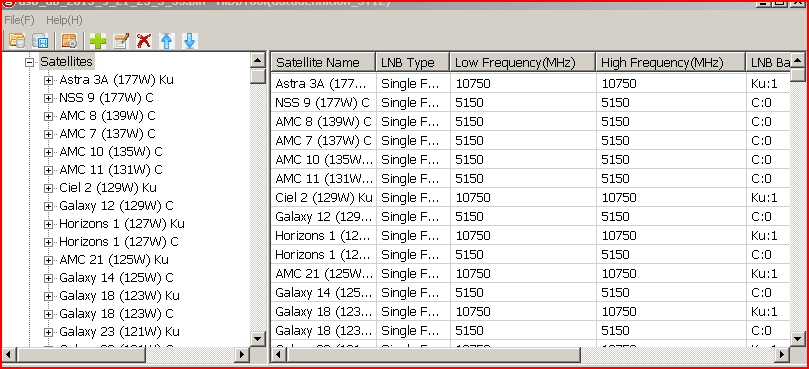
Task: Click Ku:1 band cell in Astra 3A row
Action: (x=768, y=84)
